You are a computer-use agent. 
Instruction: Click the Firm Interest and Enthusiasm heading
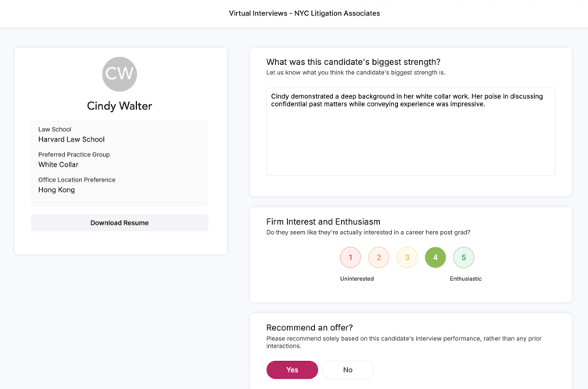click(x=323, y=222)
